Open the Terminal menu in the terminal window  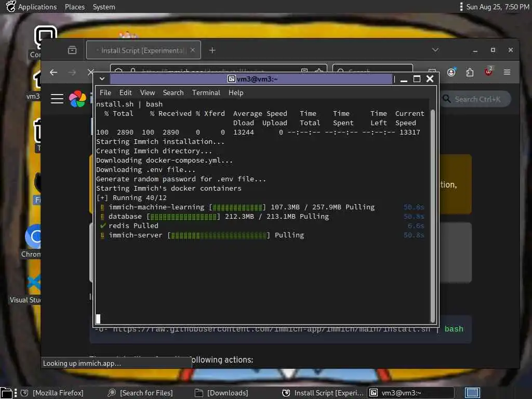coord(206,92)
